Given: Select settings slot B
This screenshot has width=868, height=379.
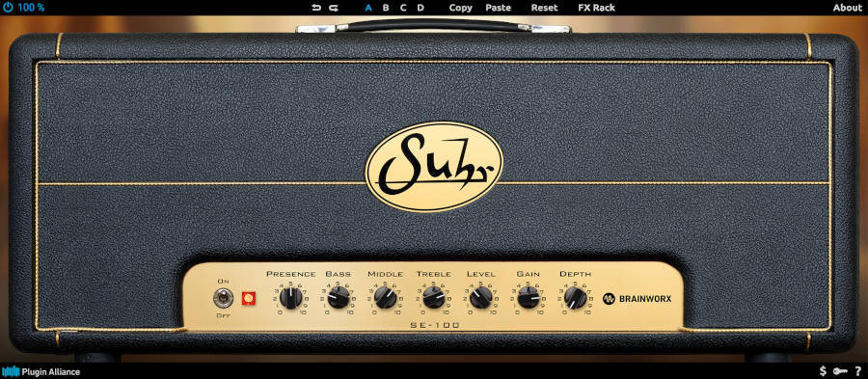Looking at the screenshot, I should [x=386, y=8].
